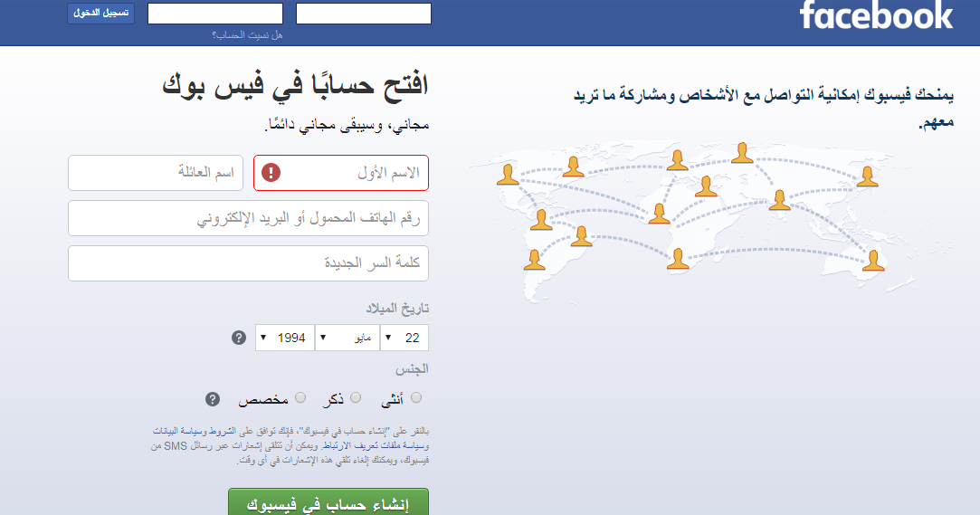Focus the الاسم الأول first name field

pos(341,173)
